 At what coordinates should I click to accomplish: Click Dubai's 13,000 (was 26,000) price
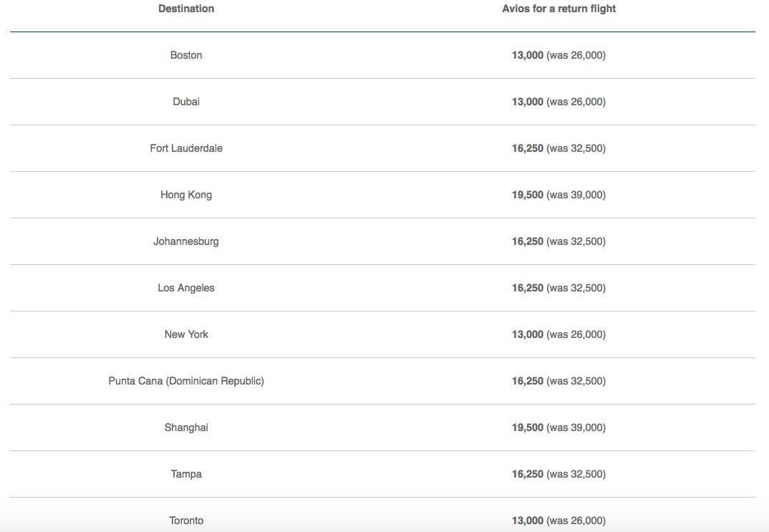[558, 102]
